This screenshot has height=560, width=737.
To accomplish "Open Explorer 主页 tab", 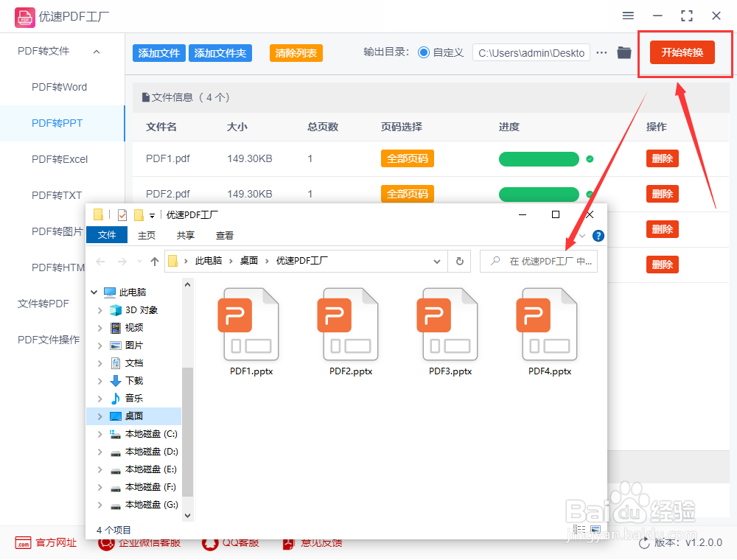I will pos(146,235).
